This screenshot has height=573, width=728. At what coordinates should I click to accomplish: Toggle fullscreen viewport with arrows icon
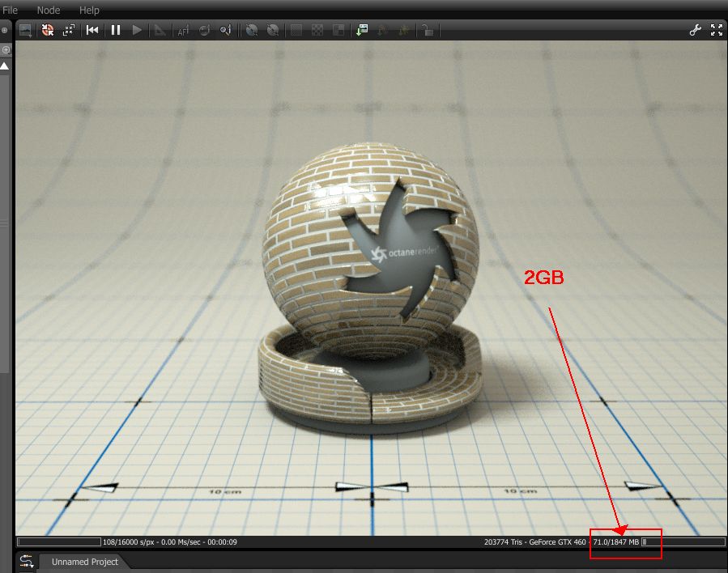pyautogui.click(x=717, y=30)
